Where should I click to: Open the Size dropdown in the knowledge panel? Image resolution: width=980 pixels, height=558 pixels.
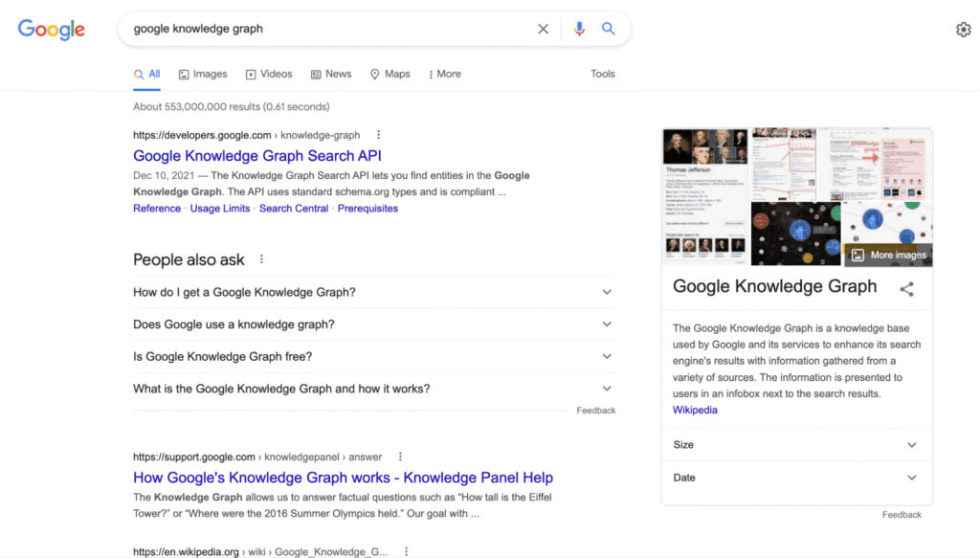tap(911, 444)
